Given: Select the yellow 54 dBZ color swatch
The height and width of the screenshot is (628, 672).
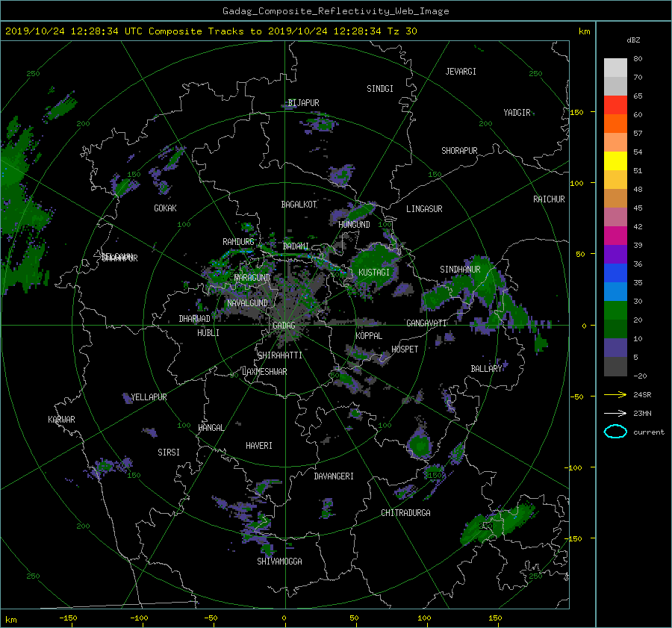Looking at the screenshot, I should (x=615, y=161).
